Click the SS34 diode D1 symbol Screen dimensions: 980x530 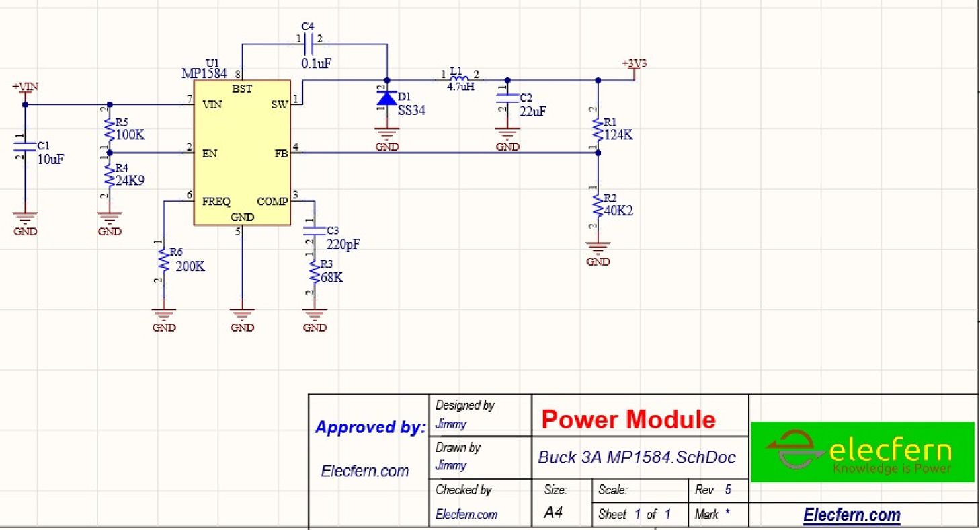386,98
